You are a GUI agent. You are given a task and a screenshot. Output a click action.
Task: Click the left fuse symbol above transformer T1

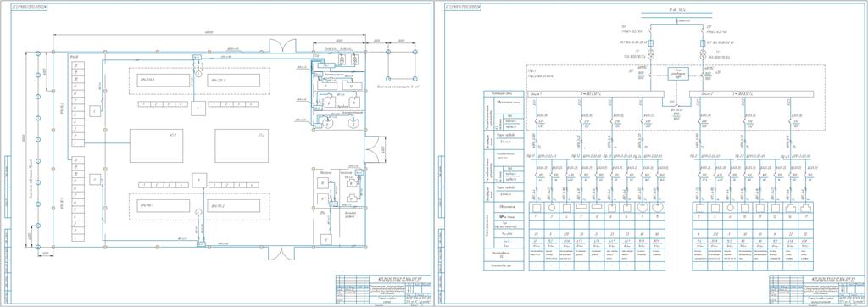[651, 42]
